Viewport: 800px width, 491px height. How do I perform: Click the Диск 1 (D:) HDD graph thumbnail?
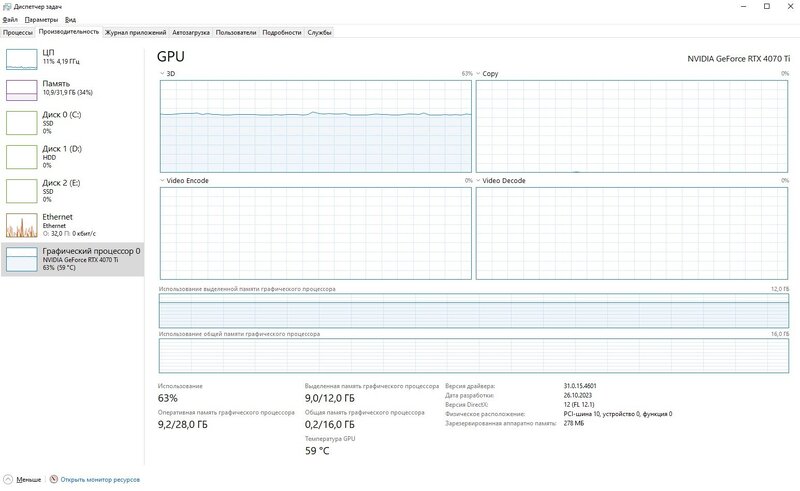click(x=21, y=156)
